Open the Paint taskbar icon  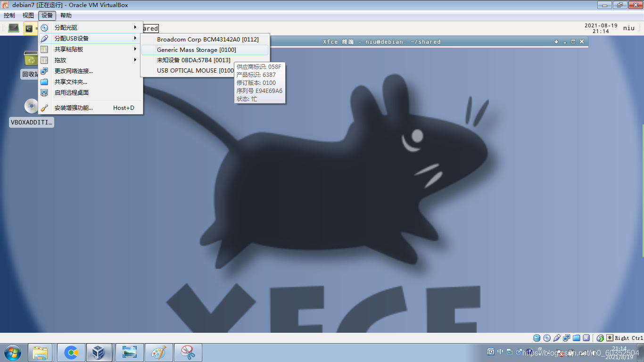click(x=159, y=353)
